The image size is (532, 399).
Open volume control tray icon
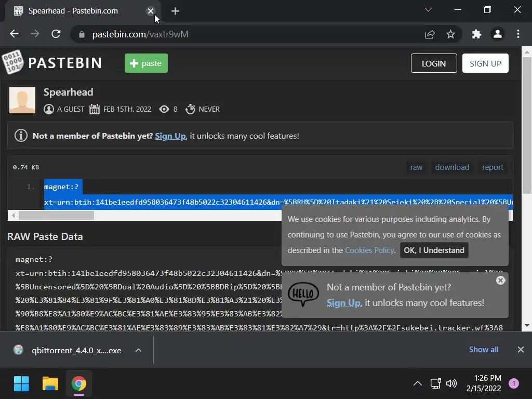coord(451,383)
